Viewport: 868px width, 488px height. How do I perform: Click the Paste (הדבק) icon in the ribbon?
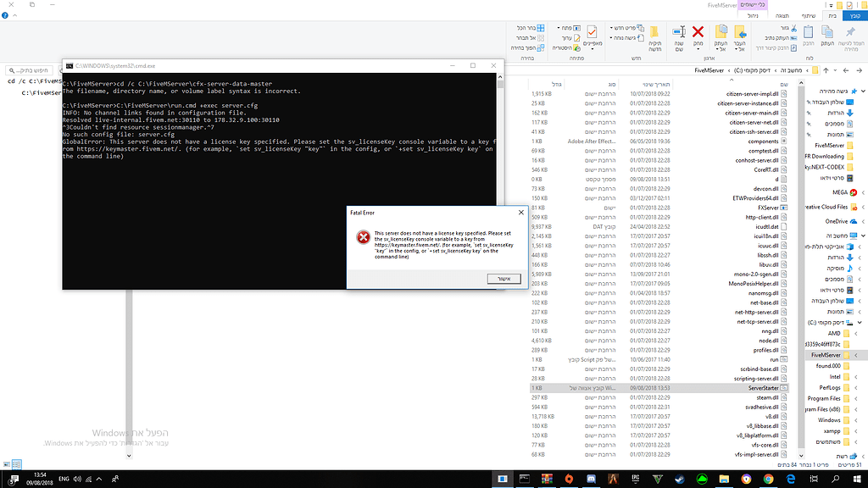(x=807, y=33)
